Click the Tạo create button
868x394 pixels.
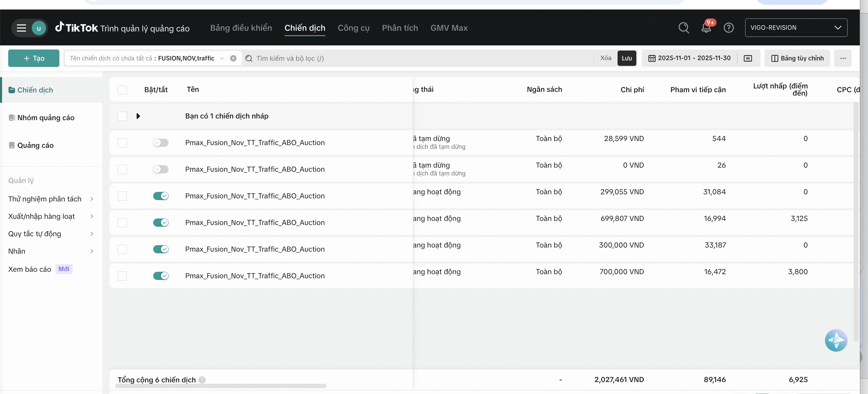tap(34, 58)
